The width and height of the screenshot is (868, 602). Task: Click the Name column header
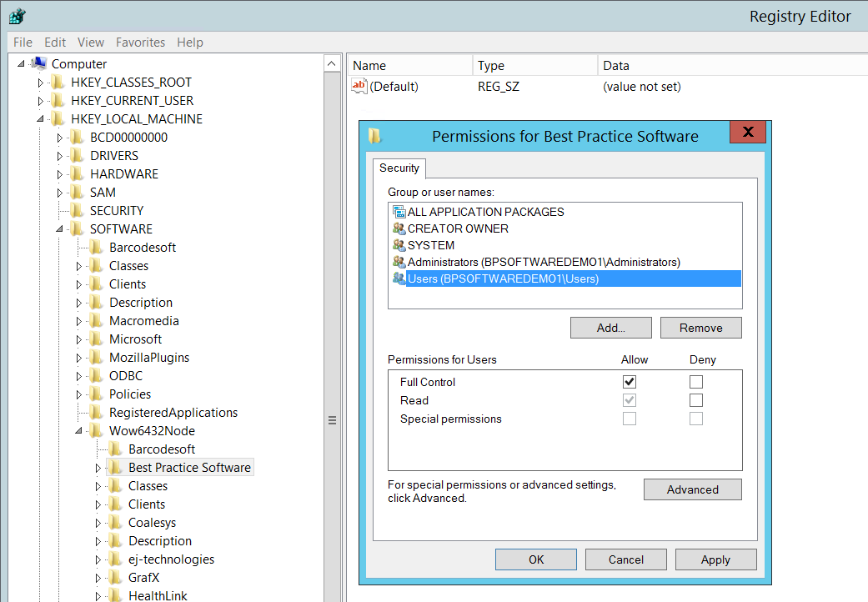[409, 65]
